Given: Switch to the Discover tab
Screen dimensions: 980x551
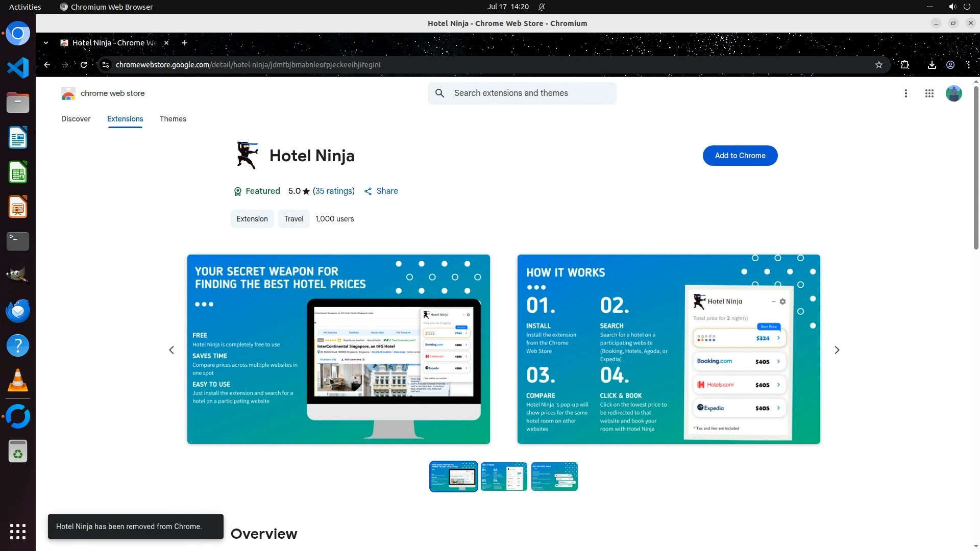Looking at the screenshot, I should point(76,119).
